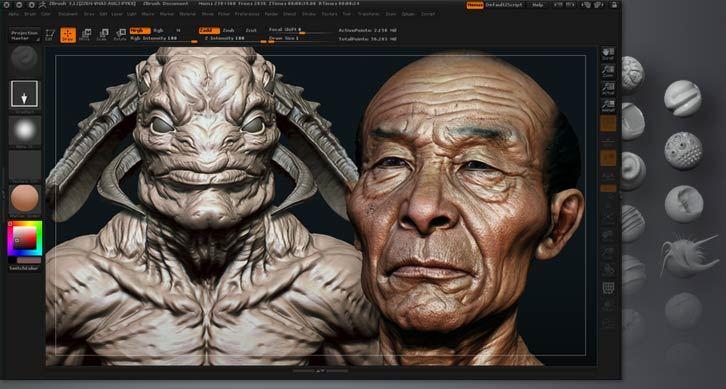Select the Edit mode icon

(x=50, y=35)
